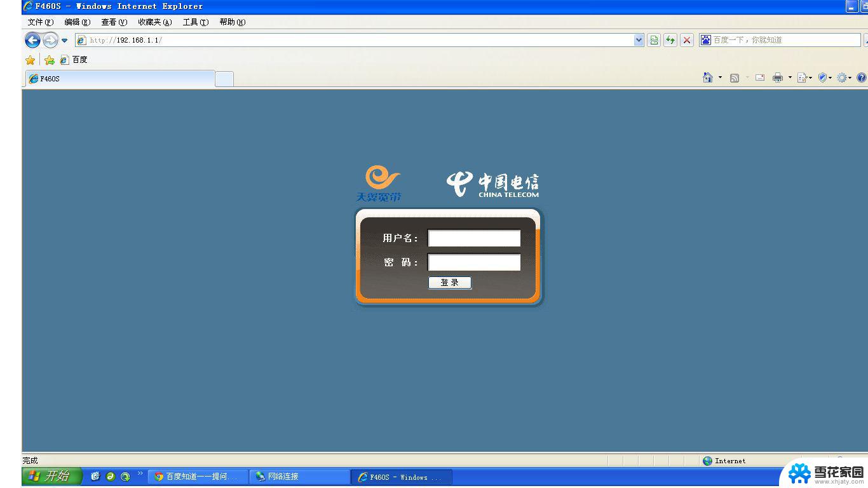
Task: Select the F460S browser tab
Action: pyautogui.click(x=120, y=79)
